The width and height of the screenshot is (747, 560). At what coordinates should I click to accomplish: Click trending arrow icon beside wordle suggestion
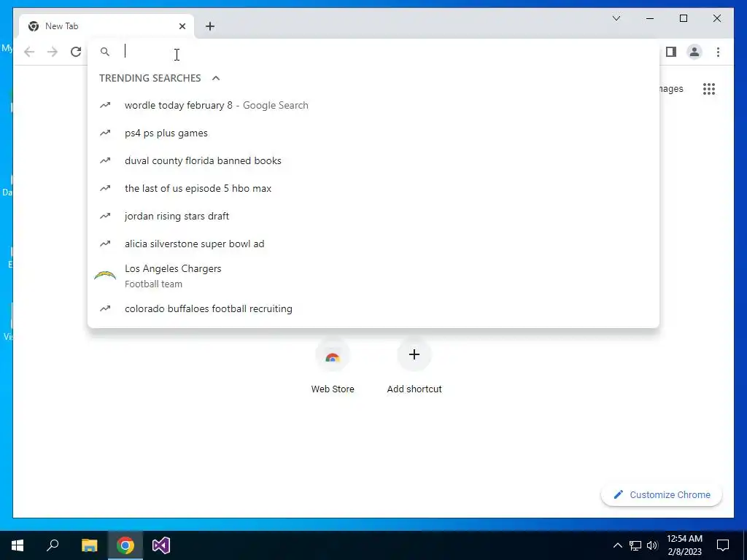(x=105, y=105)
